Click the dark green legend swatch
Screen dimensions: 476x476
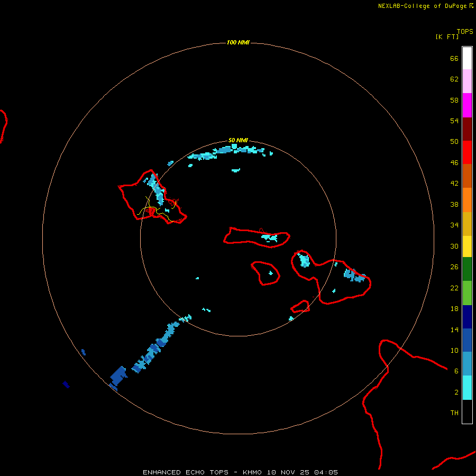coord(467,269)
